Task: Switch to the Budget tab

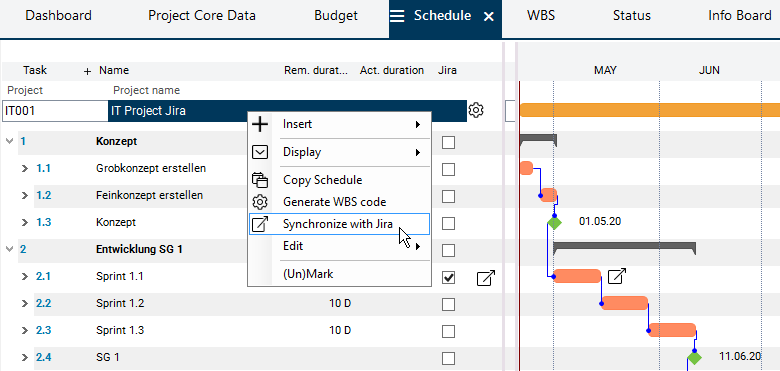Action: pyautogui.click(x=336, y=16)
